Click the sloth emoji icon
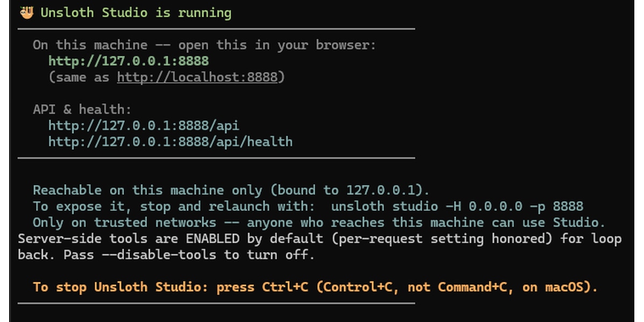This screenshot has width=644, height=322. click(x=26, y=12)
